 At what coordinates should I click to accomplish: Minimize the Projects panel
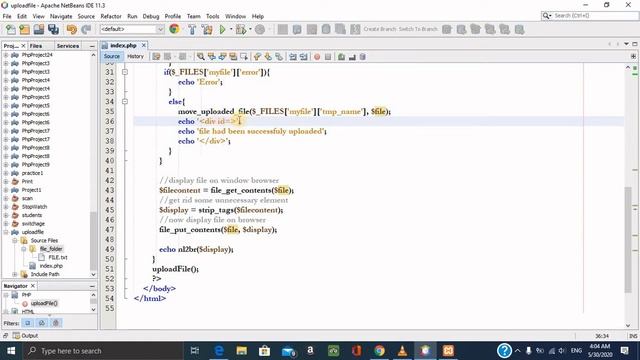click(x=92, y=46)
